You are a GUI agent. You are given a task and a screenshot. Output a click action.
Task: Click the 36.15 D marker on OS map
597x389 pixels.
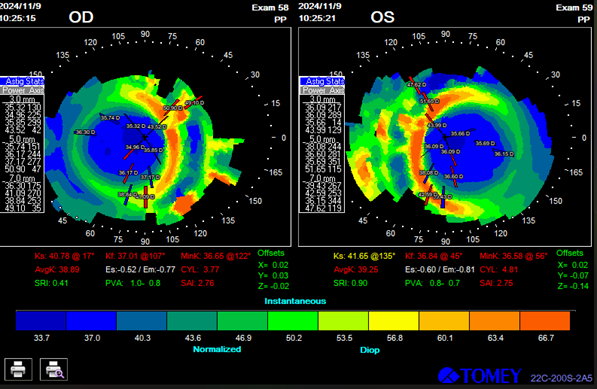[504, 154]
